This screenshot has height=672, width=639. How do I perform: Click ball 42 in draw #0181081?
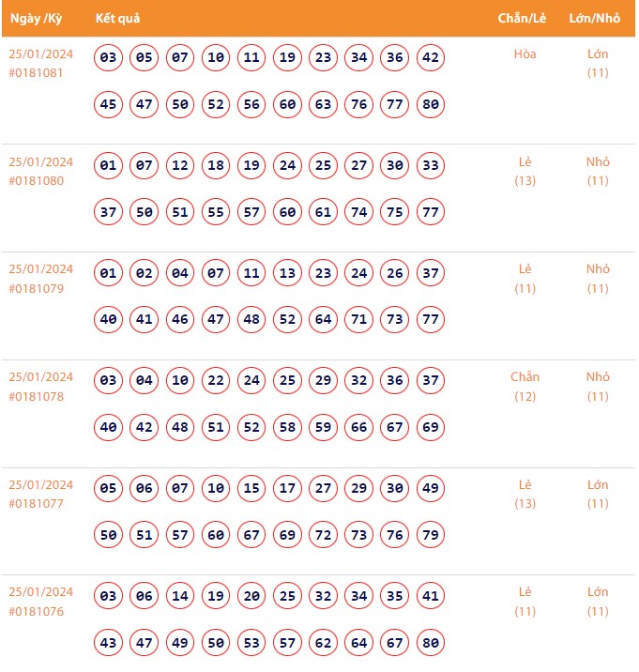click(431, 58)
